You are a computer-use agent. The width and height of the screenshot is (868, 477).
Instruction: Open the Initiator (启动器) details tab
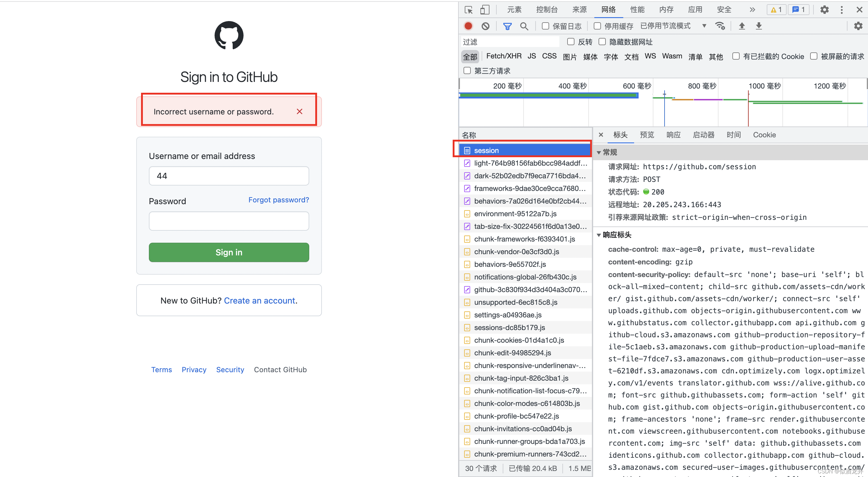pyautogui.click(x=703, y=135)
